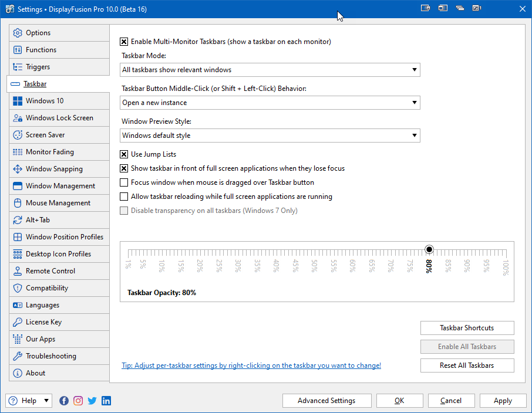Open the Mouse Management tab label
Image resolution: width=532 pixels, height=413 pixels.
pos(58,203)
